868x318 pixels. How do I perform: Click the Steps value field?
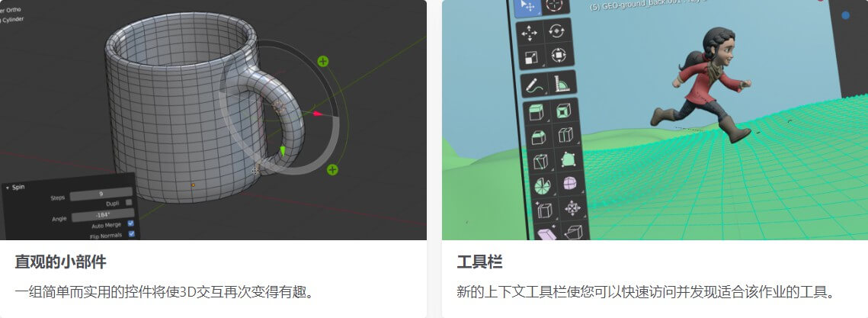pos(101,194)
